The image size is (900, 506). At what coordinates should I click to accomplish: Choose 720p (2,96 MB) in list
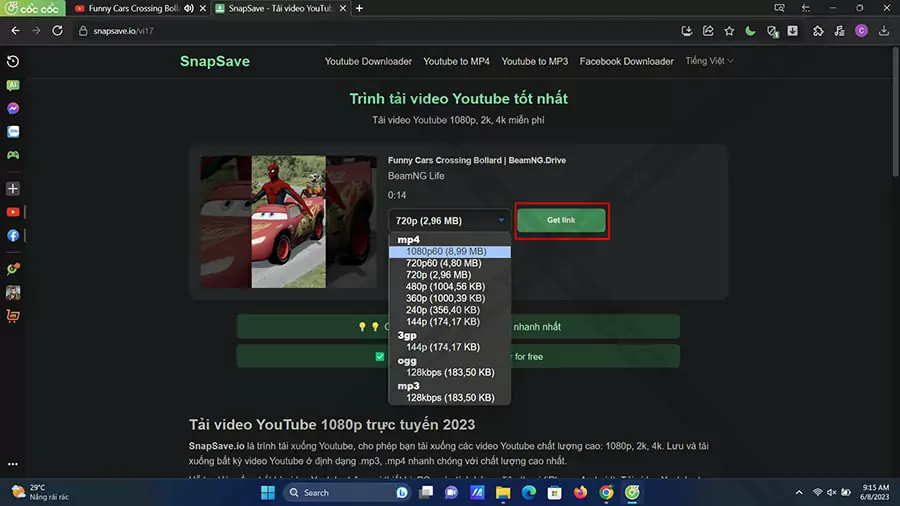click(x=449, y=275)
